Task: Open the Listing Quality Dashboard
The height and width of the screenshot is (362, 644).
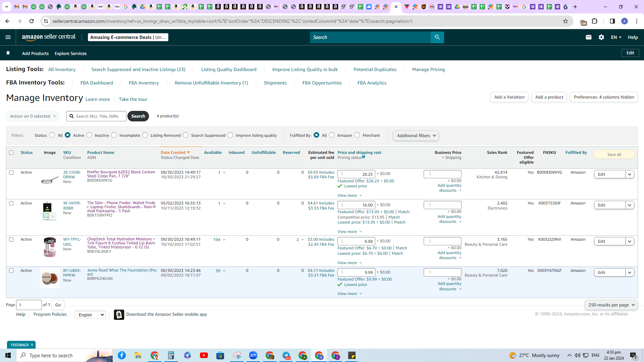Action: pos(229,69)
